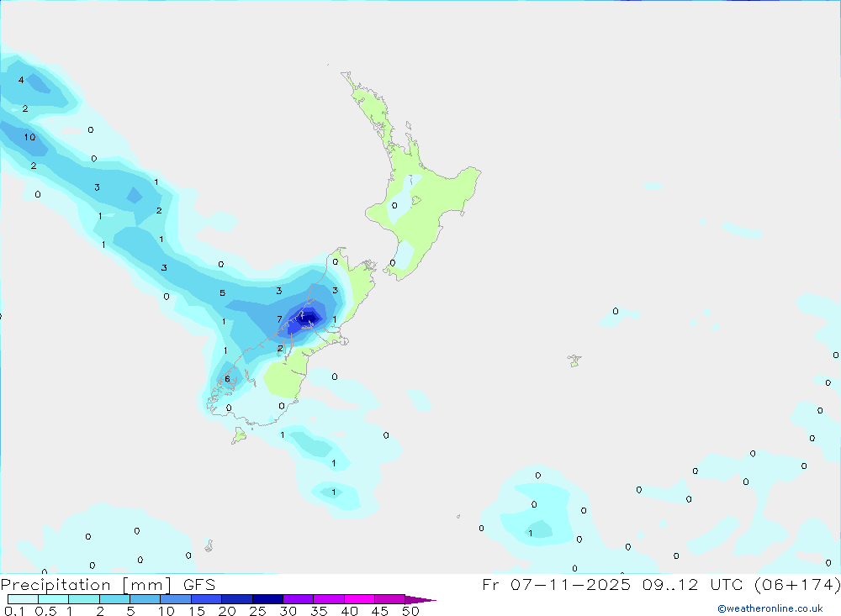Click the date "07-11-2025" in the footer
The width and height of the screenshot is (841, 616).
(x=571, y=584)
